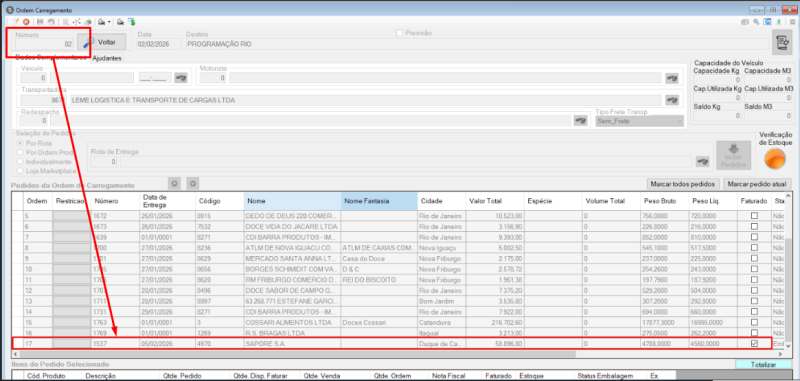This screenshot has width=800, height=381.
Task: Open the hamburger menu icon at top right
Action: click(792, 22)
